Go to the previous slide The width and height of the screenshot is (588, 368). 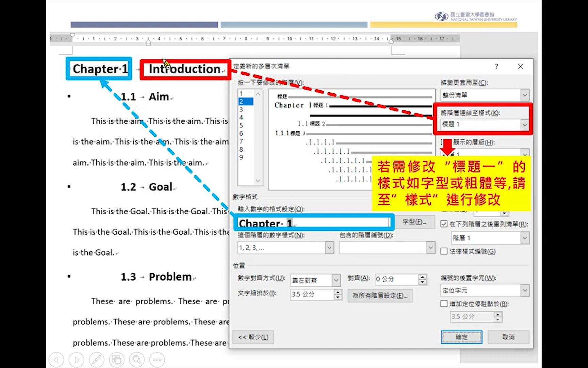click(x=56, y=359)
